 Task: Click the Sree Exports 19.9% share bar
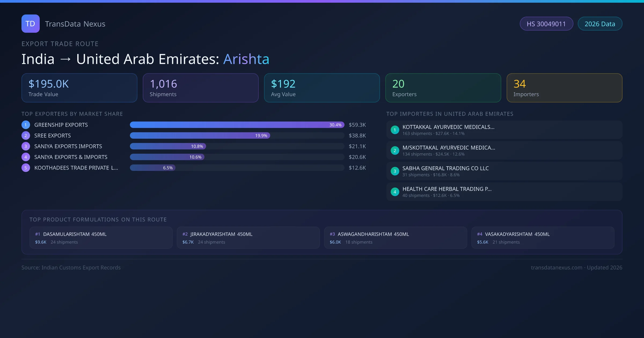pos(200,135)
